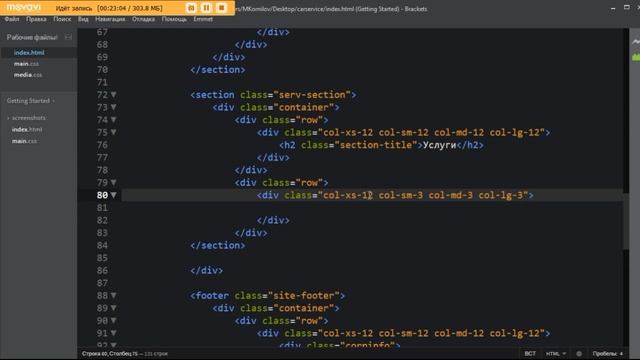Collapse code fold on line 74
This screenshot has width=640, height=360.
[113, 120]
